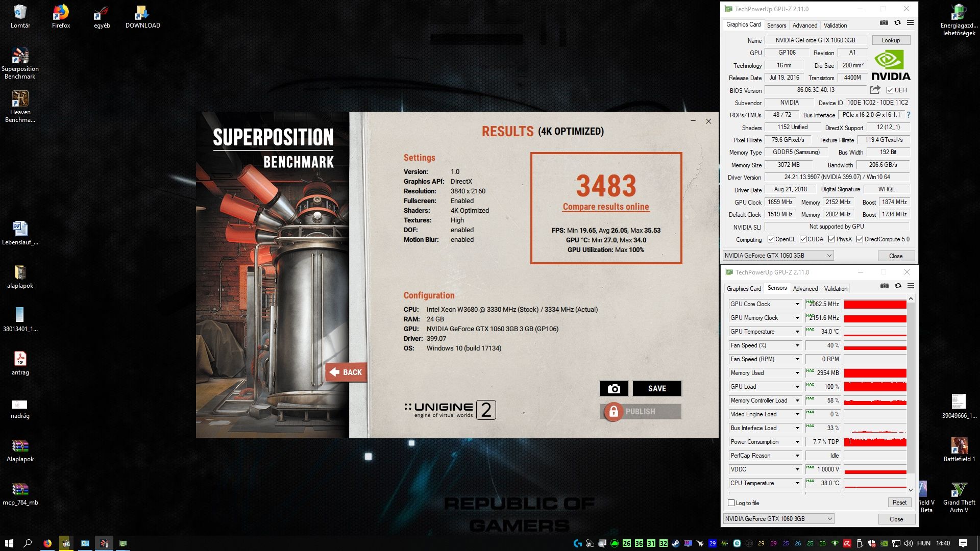The width and height of the screenshot is (980, 551).
Task: Click the bus interface question mark icon
Action: [909, 115]
